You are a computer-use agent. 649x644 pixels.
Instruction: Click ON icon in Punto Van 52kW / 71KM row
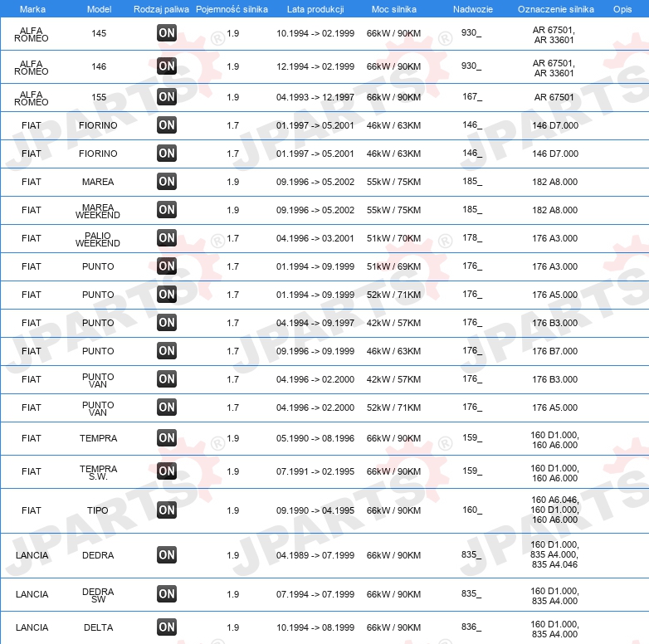(167, 407)
